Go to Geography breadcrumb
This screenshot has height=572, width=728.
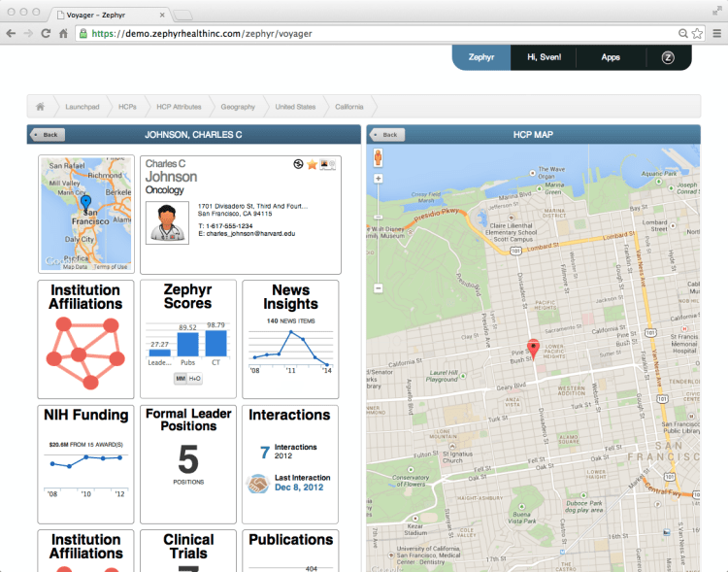point(238,107)
